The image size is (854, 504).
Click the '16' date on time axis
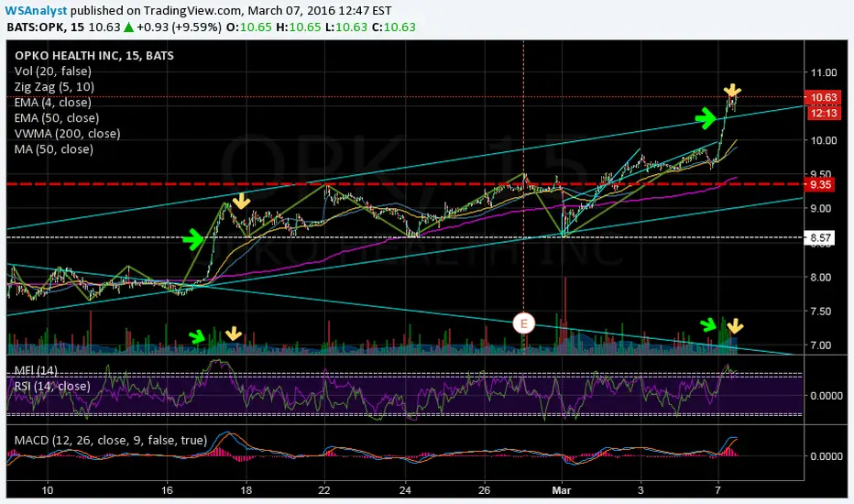click(167, 490)
